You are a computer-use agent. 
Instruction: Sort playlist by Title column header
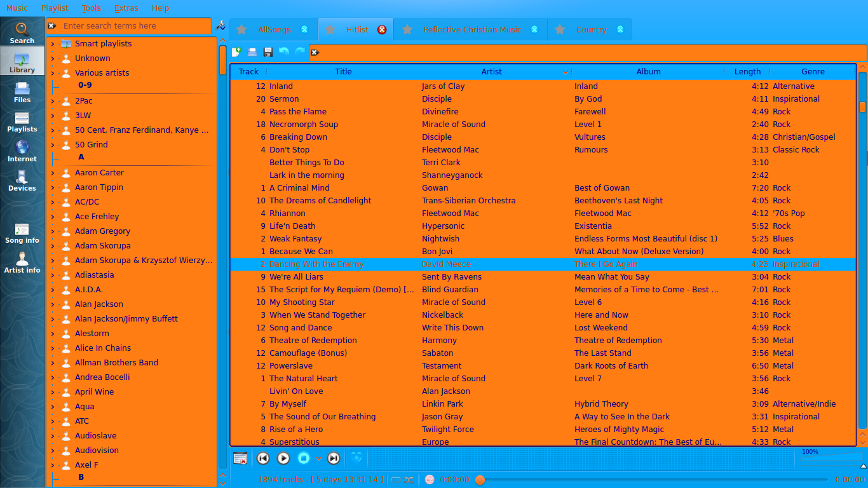tap(343, 72)
